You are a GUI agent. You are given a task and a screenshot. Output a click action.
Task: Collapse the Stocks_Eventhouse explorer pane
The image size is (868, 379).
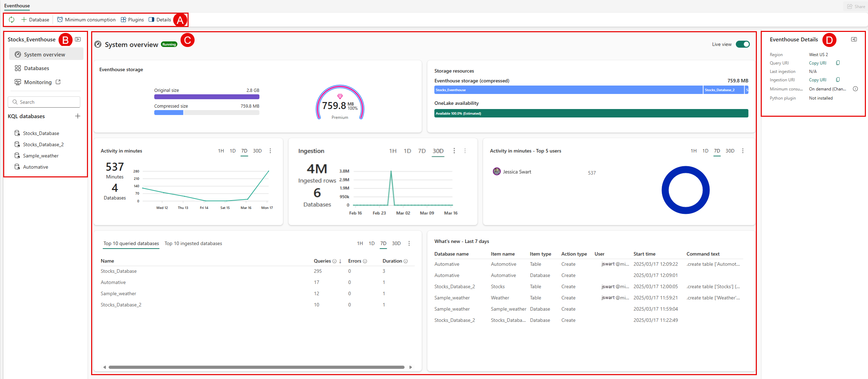tap(78, 39)
